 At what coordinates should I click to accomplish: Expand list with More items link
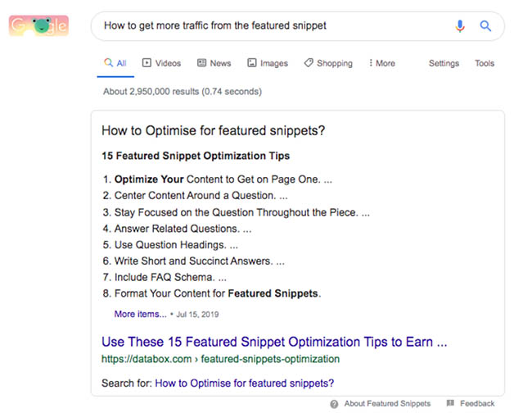coord(140,314)
